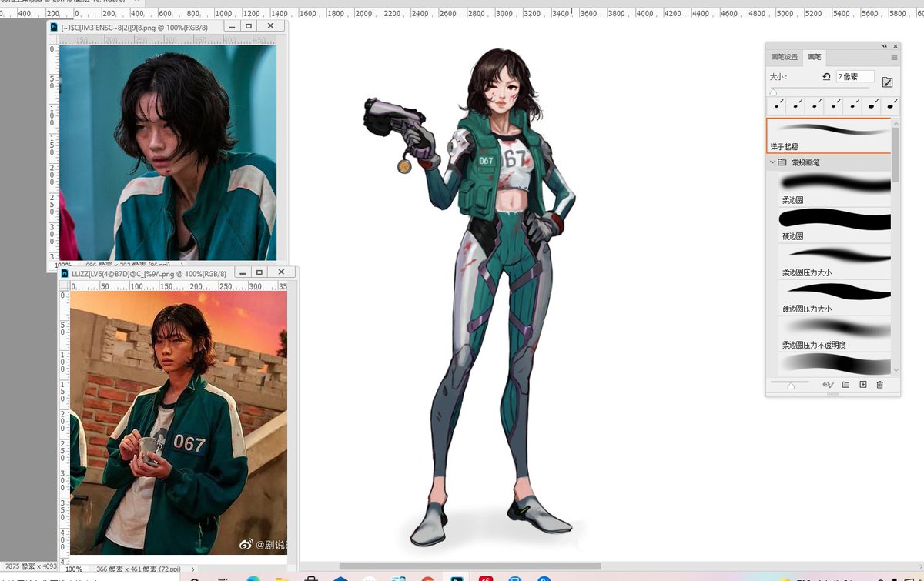The height and width of the screenshot is (581, 924).
Task: Create a new brush group folder
Action: click(x=845, y=384)
